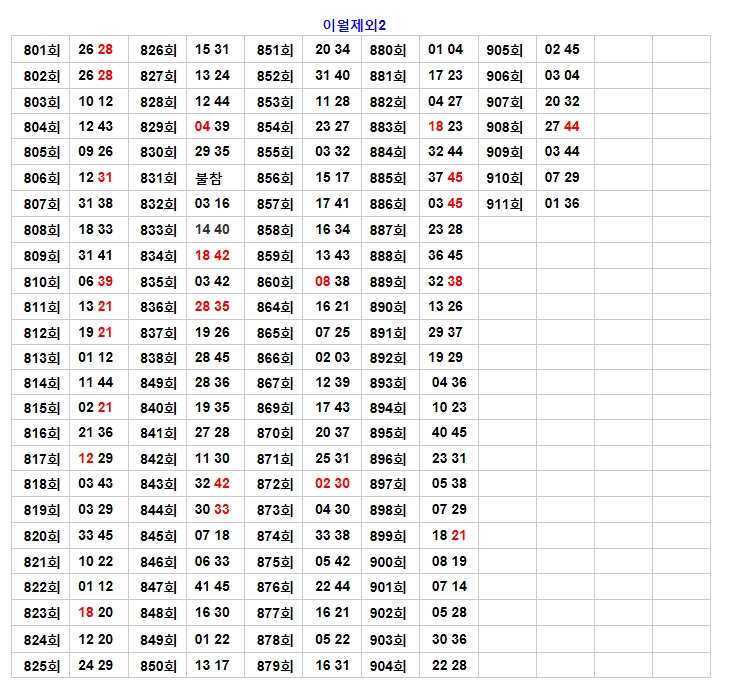Select the 22 28 numbers cell
The image size is (733, 695).
pyautogui.click(x=449, y=666)
